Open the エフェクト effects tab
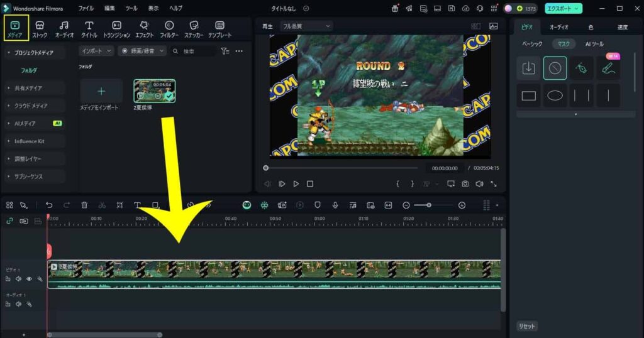 pyautogui.click(x=144, y=30)
